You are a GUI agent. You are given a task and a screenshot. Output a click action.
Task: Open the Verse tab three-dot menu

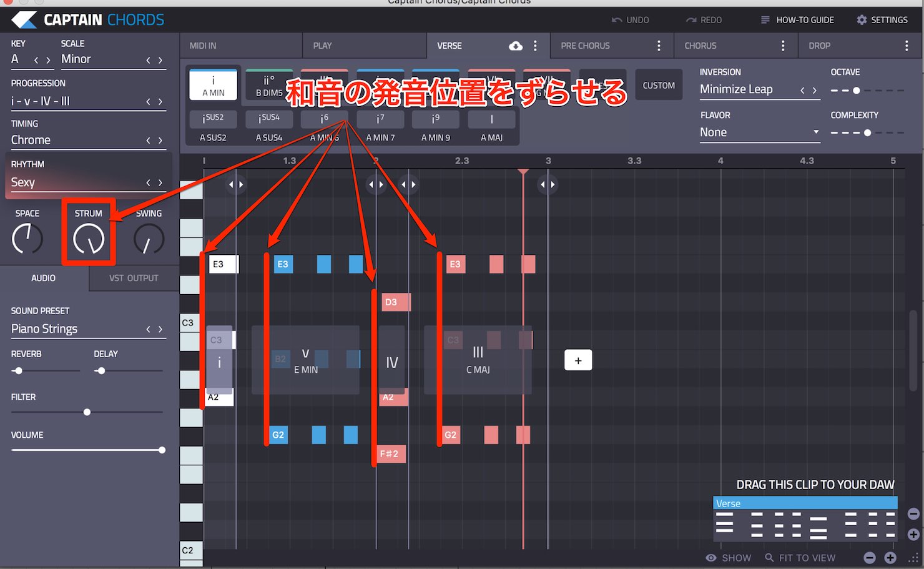(535, 46)
